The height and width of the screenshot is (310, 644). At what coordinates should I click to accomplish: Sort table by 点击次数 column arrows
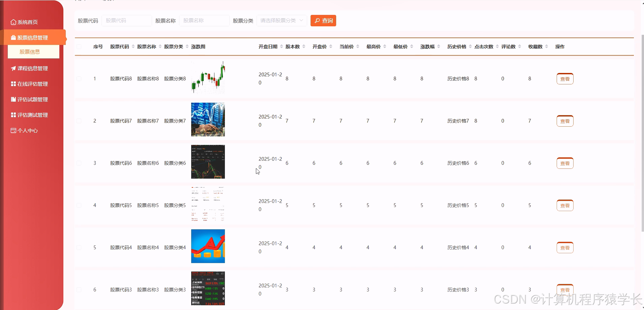point(497,47)
